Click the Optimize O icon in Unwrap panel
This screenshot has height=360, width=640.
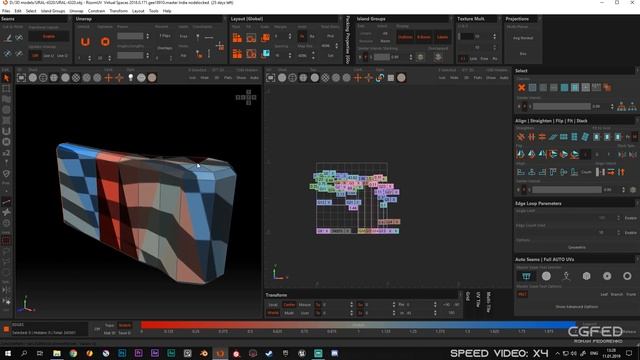pyautogui.click(x=105, y=42)
